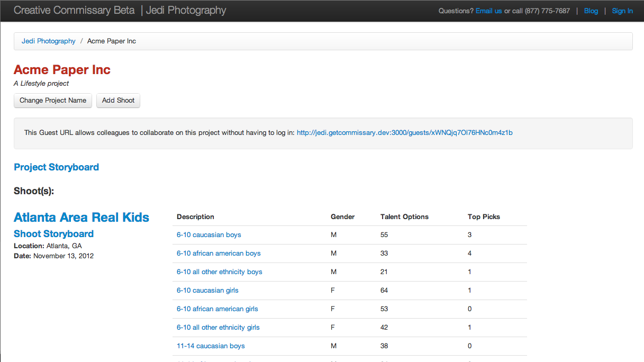The image size is (644, 362).
Task: Open the Atlanta Area Real Kids shoot
Action: tap(81, 218)
